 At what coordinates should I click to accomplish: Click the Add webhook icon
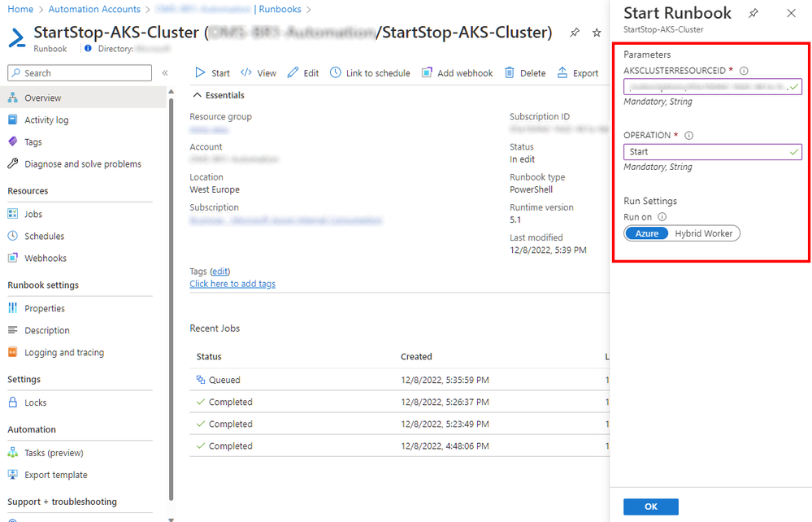click(x=427, y=72)
